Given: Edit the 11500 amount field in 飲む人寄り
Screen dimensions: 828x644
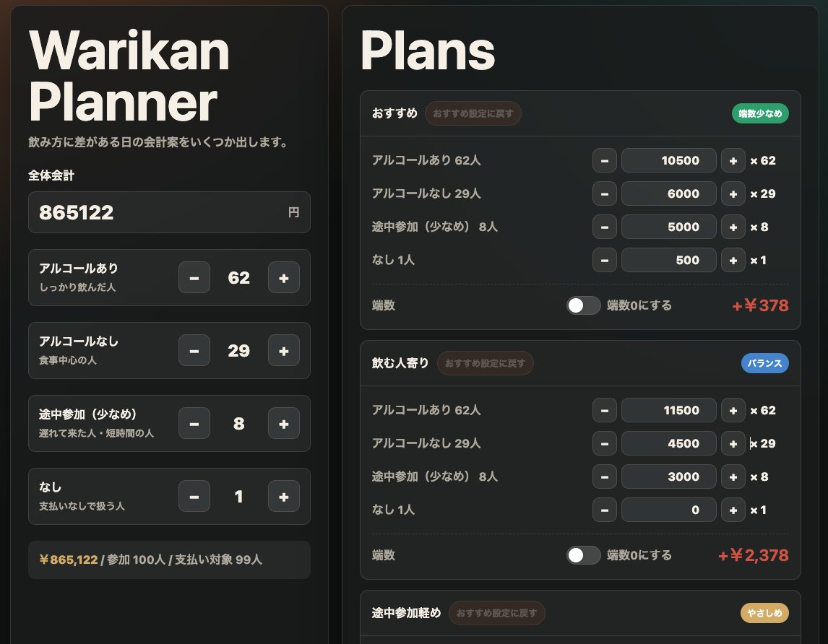Looking at the screenshot, I should (669, 410).
